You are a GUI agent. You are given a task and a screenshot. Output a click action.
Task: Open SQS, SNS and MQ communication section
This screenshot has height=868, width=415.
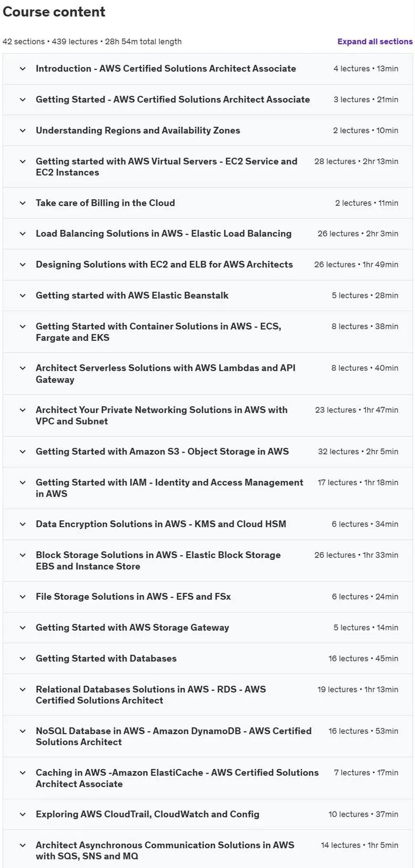207,850
